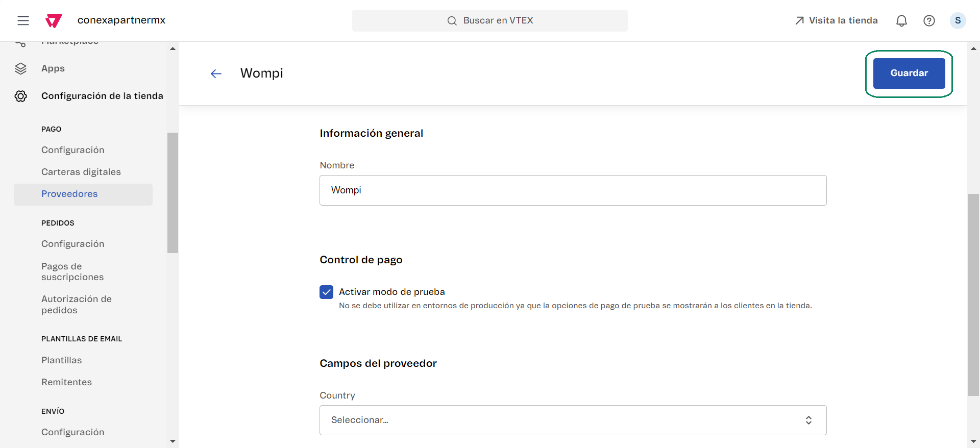This screenshot has height=448, width=980.
Task: Save changes with the Guardar button
Action: [909, 73]
